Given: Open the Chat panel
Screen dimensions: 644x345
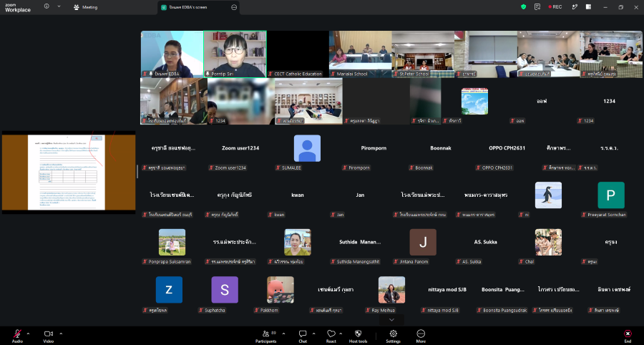Looking at the screenshot, I should (303, 336).
